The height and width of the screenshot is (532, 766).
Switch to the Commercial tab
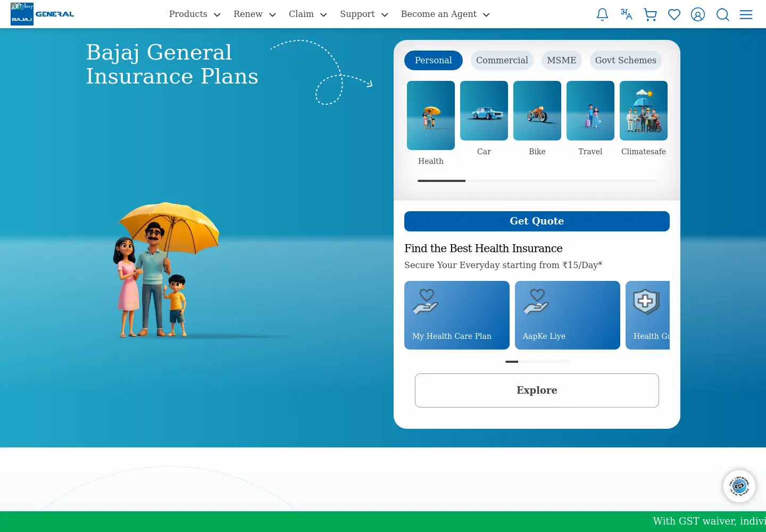(502, 60)
